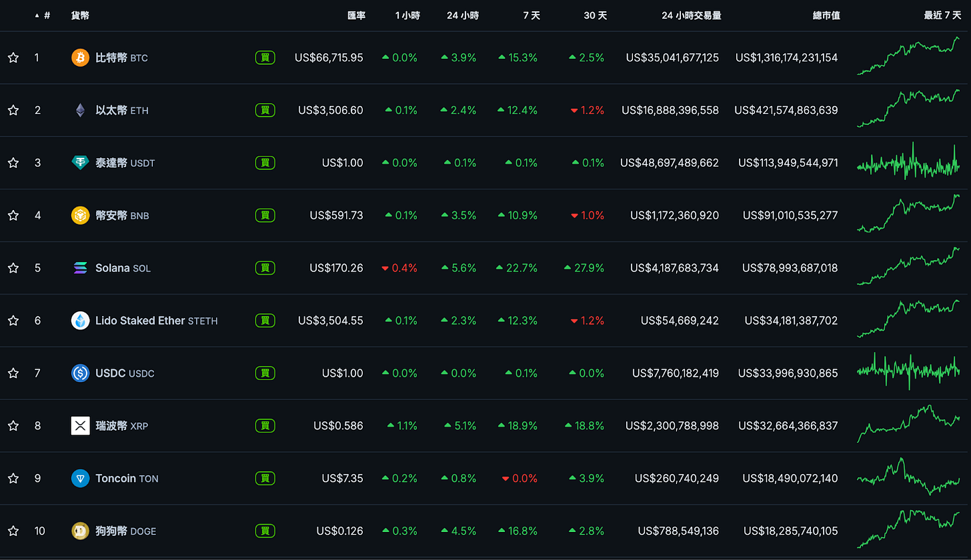
Task: Click market cap US$18,285,740,105
Action: coord(790,531)
